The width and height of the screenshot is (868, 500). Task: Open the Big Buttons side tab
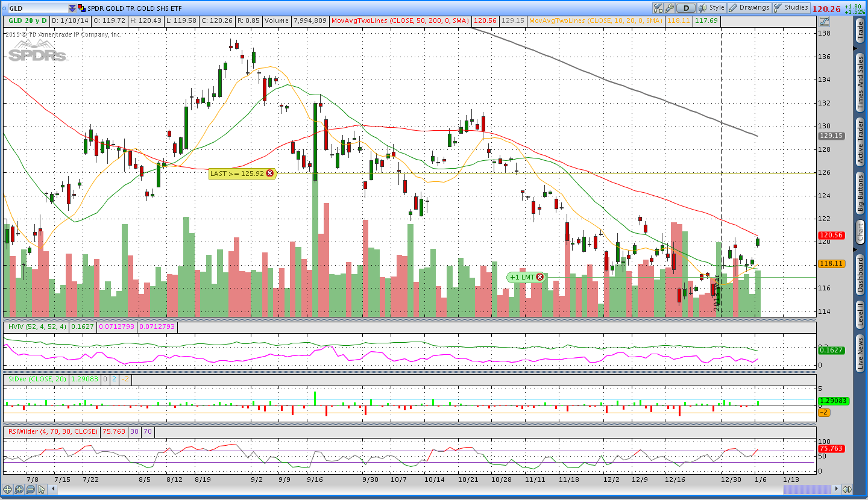click(860, 193)
